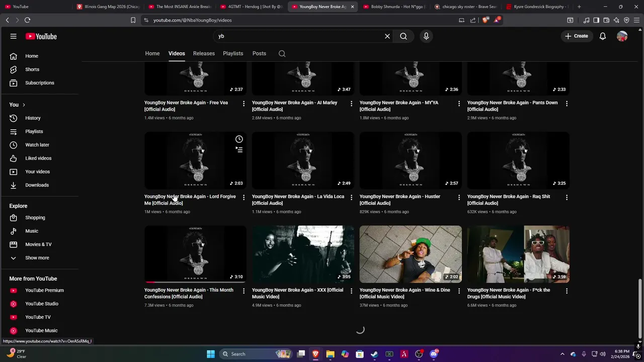Open the notifications bell
Viewport: 644px width, 362px height.
(603, 36)
